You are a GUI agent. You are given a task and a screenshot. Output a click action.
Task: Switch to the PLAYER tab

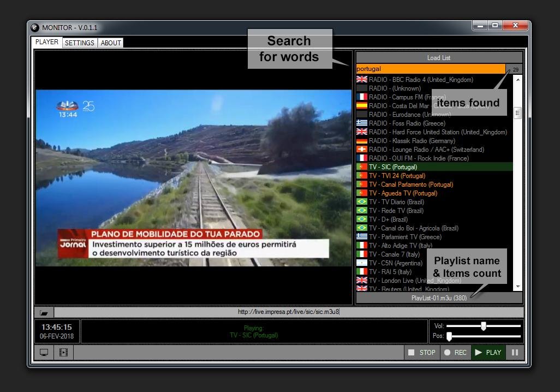pyautogui.click(x=46, y=42)
